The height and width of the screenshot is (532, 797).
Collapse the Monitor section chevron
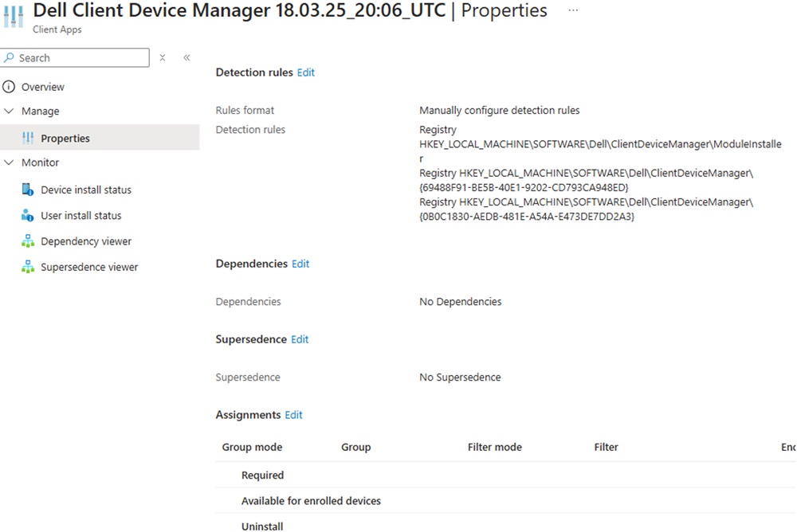pos(10,162)
